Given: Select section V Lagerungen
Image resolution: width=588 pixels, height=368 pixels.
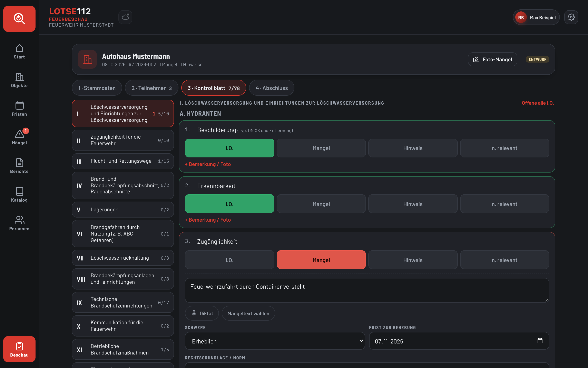Looking at the screenshot, I should [123, 210].
